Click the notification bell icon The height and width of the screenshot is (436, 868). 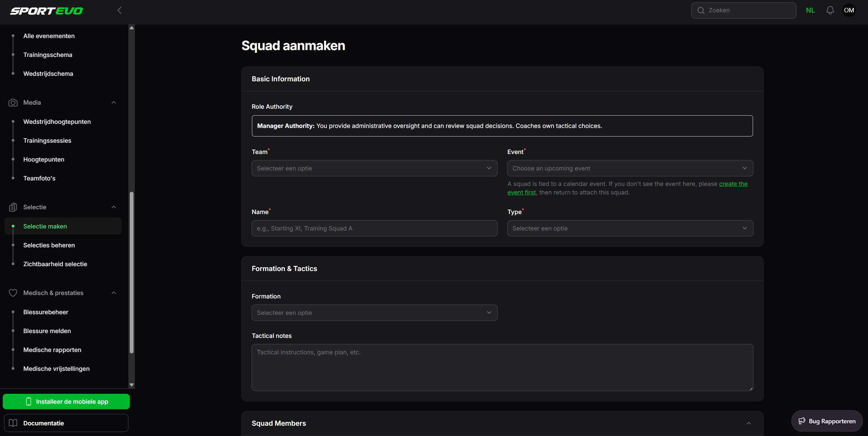coord(830,10)
